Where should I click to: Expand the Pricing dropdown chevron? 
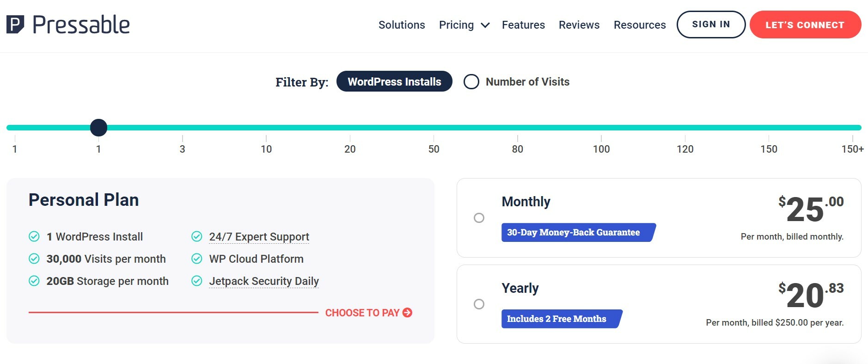(x=485, y=25)
